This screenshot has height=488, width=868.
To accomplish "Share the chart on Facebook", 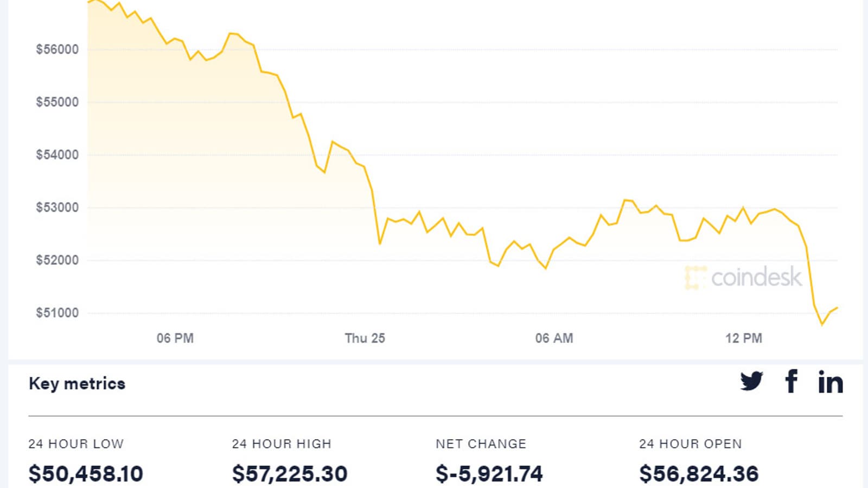I will [792, 381].
